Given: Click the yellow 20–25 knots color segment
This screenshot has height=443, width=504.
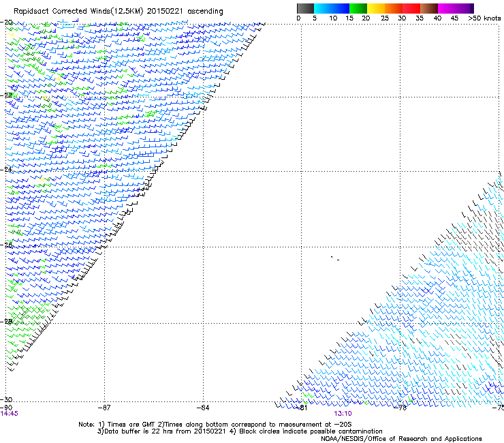Looking at the screenshot, I should click(x=376, y=8).
